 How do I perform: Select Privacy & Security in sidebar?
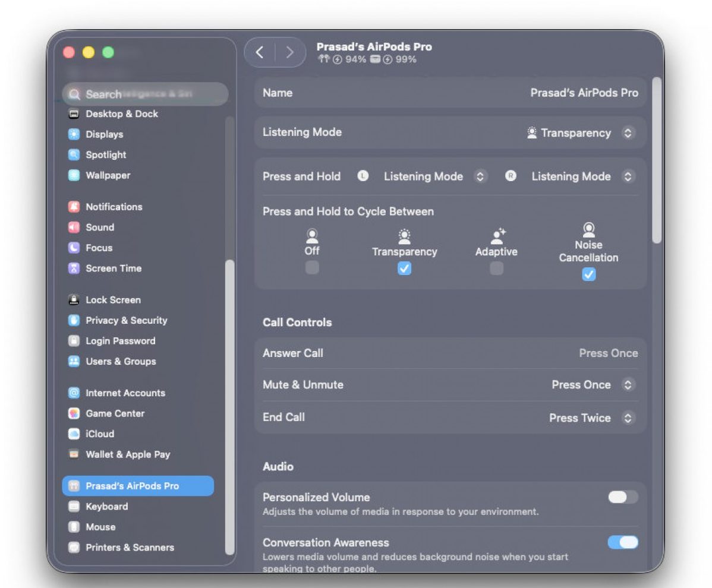126,321
